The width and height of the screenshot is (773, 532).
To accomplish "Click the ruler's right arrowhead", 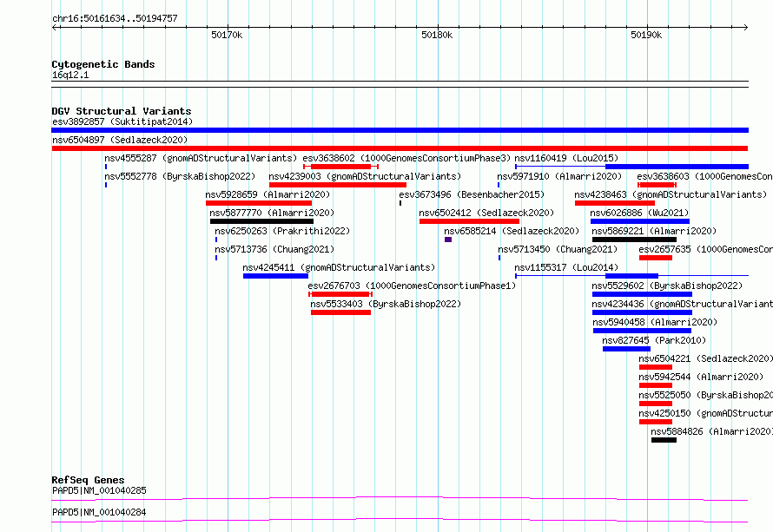I will point(746,28).
